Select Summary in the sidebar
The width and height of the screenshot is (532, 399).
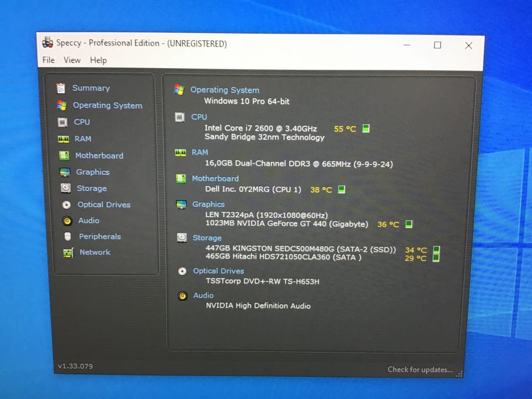click(x=91, y=88)
